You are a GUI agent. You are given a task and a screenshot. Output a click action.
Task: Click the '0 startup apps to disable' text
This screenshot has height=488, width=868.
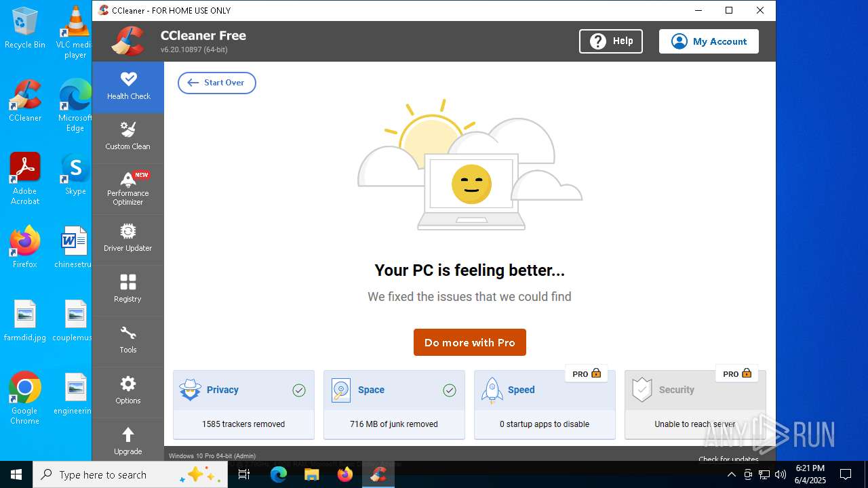[545, 424]
